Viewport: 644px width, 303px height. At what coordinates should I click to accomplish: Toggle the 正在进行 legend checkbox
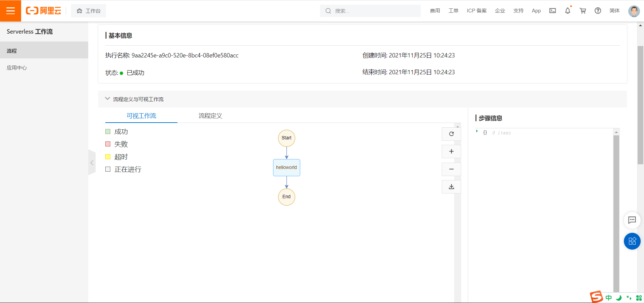point(108,169)
